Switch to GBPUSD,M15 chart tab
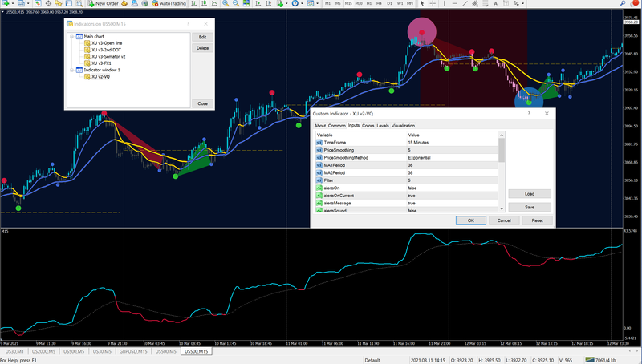642x364 pixels. tap(132, 351)
